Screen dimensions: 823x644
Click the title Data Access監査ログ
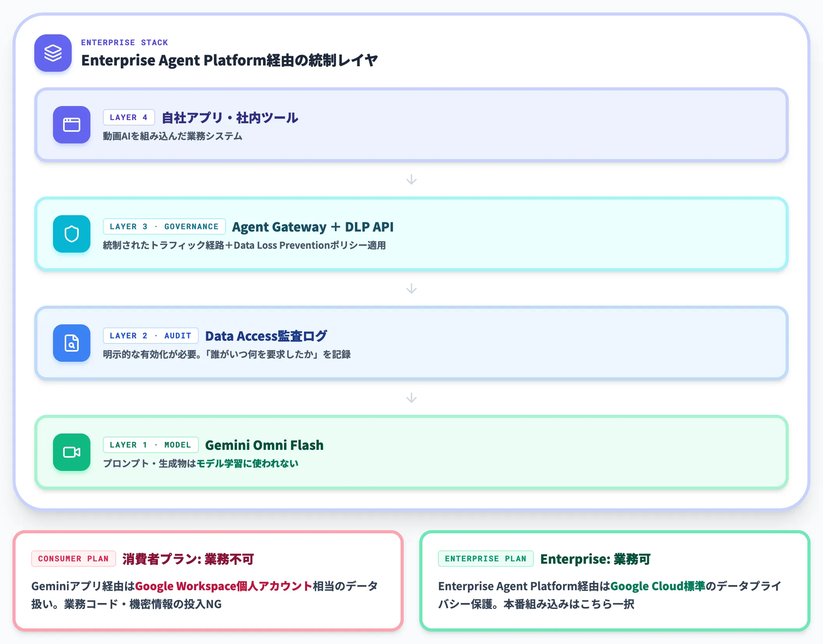point(266,336)
